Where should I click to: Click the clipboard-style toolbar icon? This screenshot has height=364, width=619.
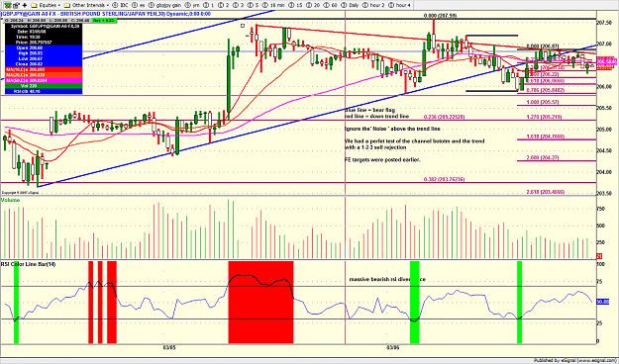pyautogui.click(x=15, y=5)
